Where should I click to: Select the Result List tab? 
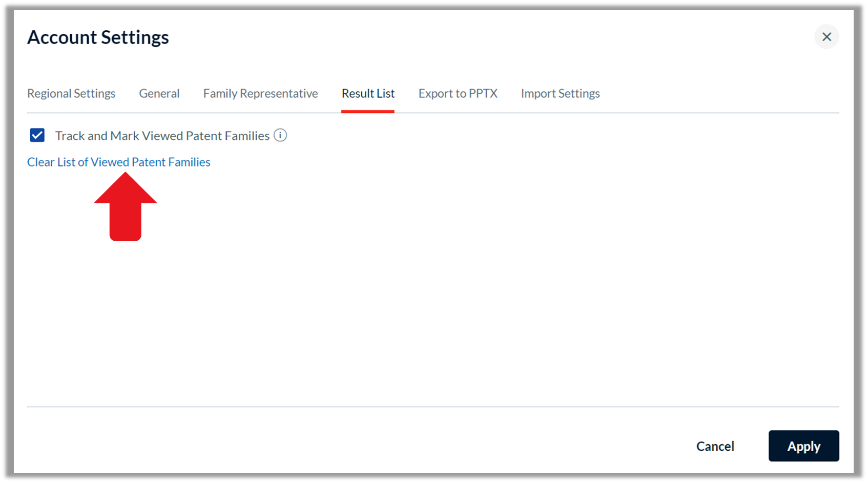click(x=368, y=93)
